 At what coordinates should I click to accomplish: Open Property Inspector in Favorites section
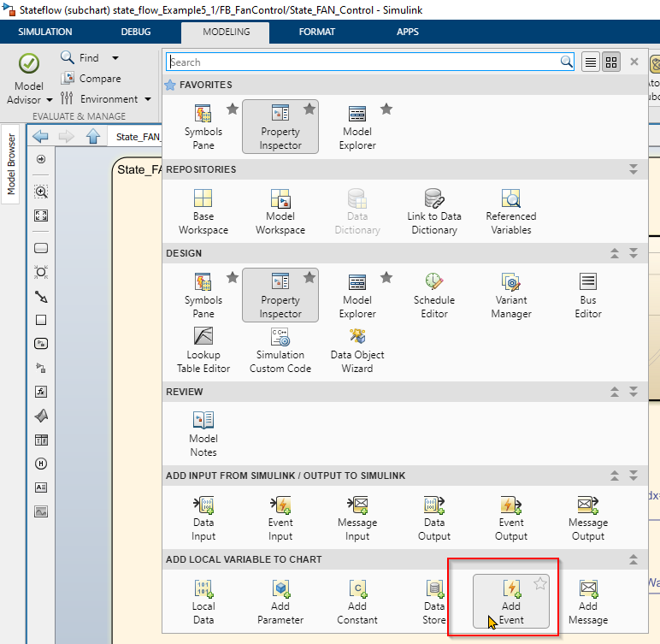(280, 127)
